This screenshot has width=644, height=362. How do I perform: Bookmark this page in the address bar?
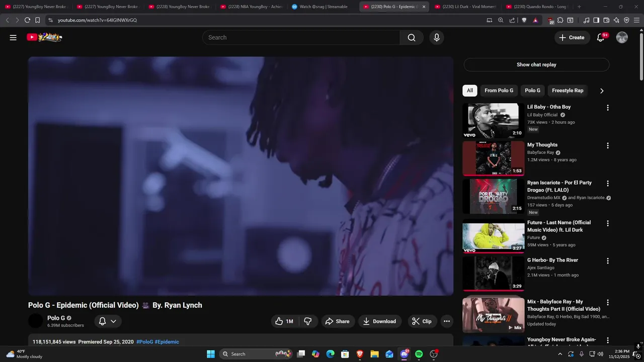pos(37,20)
